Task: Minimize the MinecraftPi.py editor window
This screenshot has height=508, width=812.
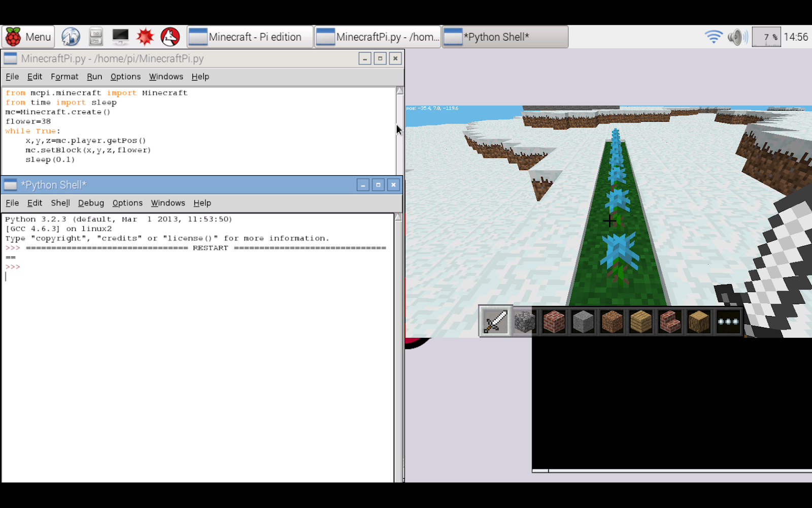Action: [365, 58]
